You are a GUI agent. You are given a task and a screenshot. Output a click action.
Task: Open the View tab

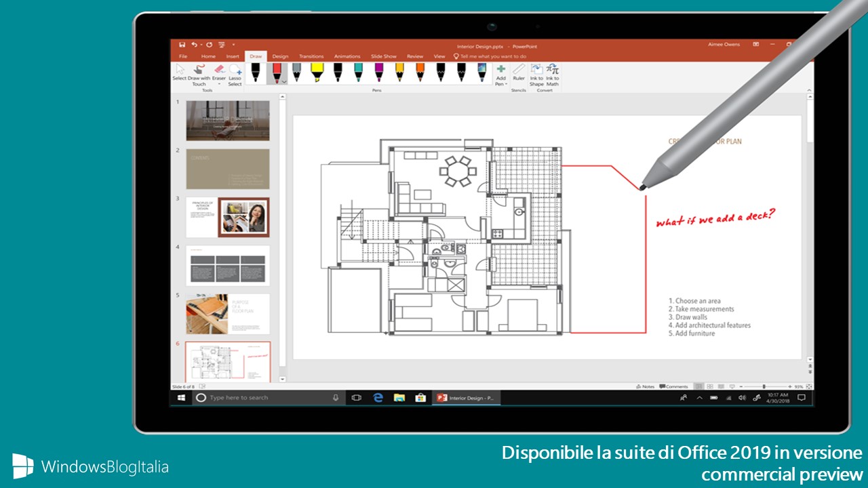(439, 56)
